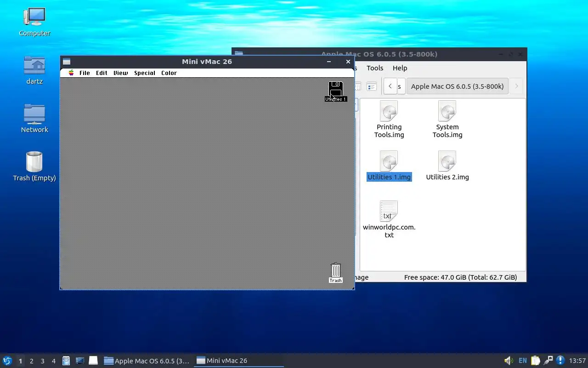Click the compact view icon in file manager
This screenshot has width=588, height=368.
click(x=358, y=86)
